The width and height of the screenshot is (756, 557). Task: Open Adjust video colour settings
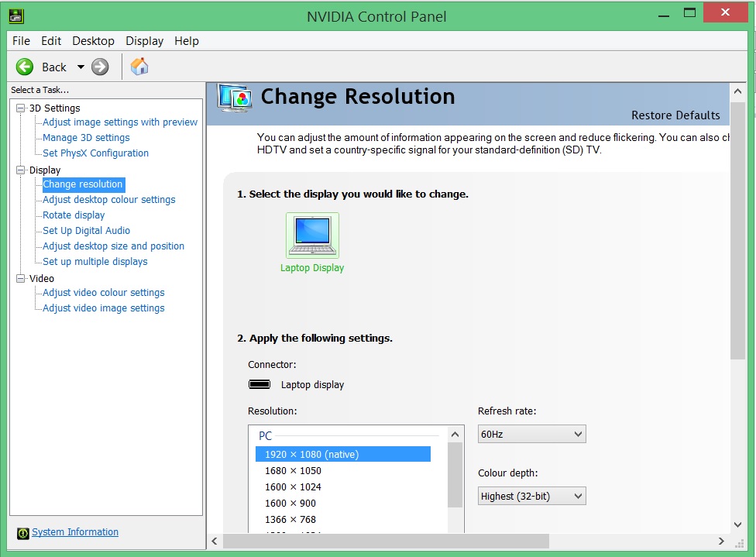tap(104, 292)
